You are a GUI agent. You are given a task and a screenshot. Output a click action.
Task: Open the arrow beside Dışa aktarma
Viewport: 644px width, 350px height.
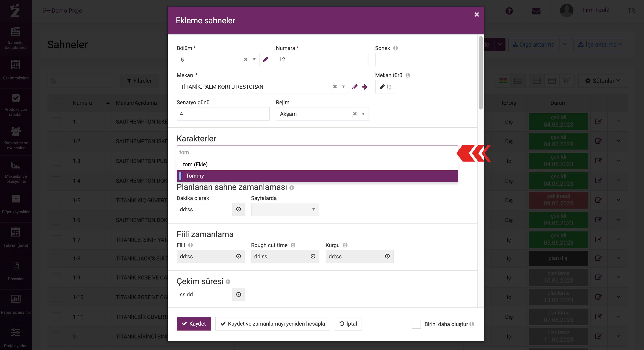point(565,45)
